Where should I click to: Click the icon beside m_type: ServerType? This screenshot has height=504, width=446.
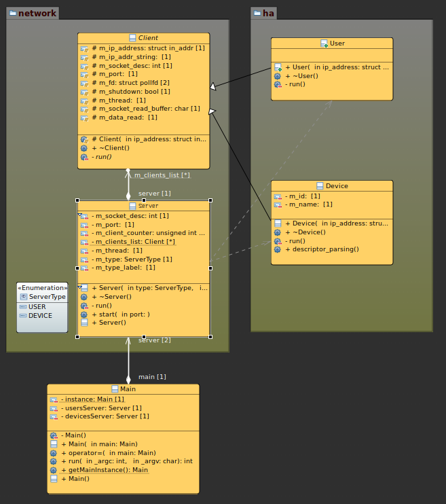pyautogui.click(x=84, y=259)
